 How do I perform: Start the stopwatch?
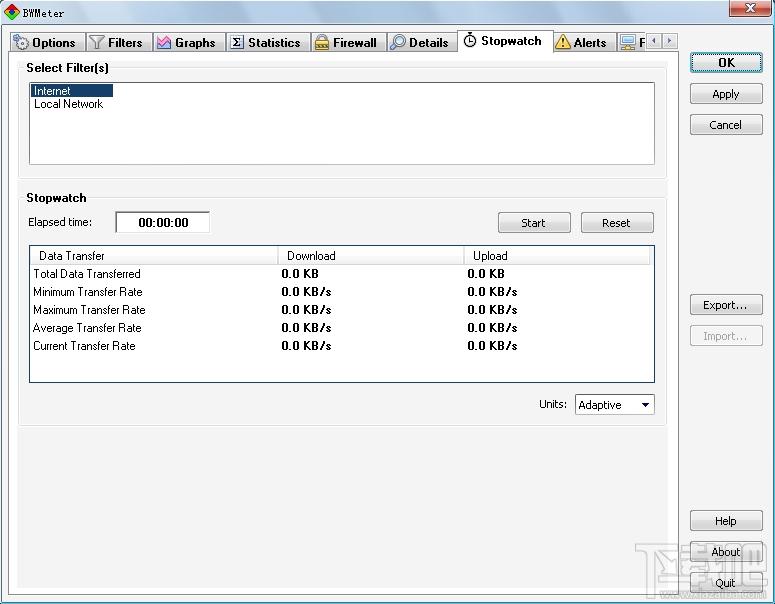(534, 223)
